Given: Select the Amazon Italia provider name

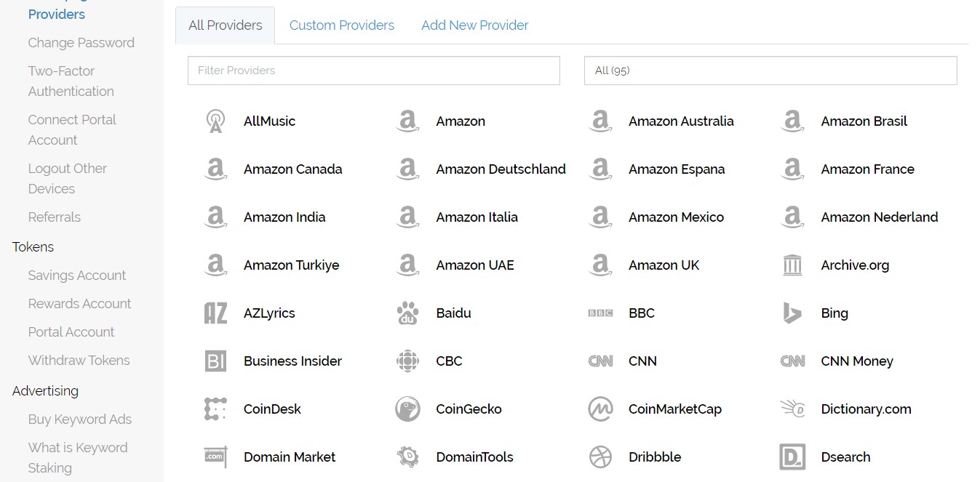Looking at the screenshot, I should [477, 217].
